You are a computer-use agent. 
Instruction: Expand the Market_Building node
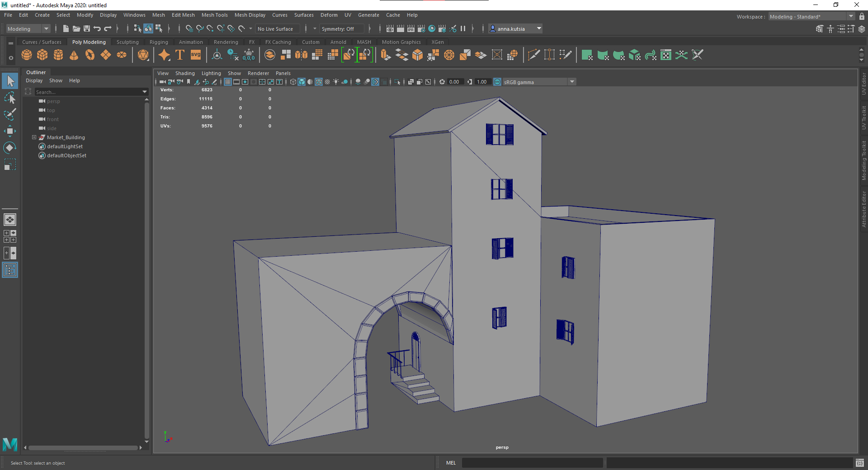(x=34, y=137)
